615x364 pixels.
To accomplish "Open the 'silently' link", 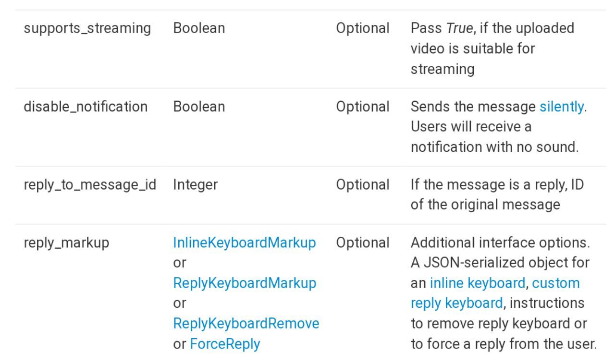I will tap(562, 107).
